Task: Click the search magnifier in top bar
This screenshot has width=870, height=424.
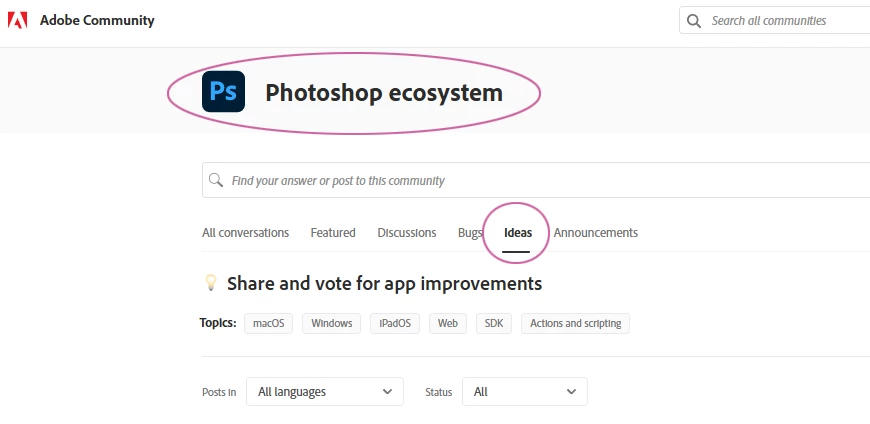Action: click(694, 21)
